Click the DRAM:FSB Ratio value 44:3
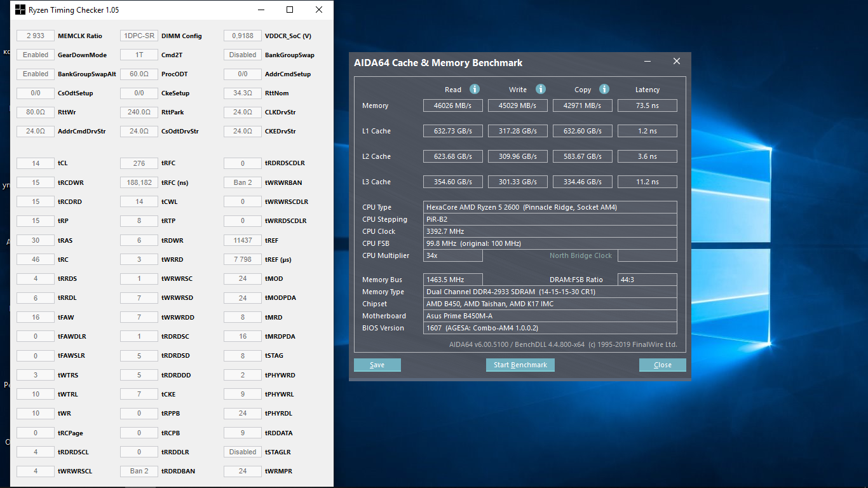 [x=648, y=280]
